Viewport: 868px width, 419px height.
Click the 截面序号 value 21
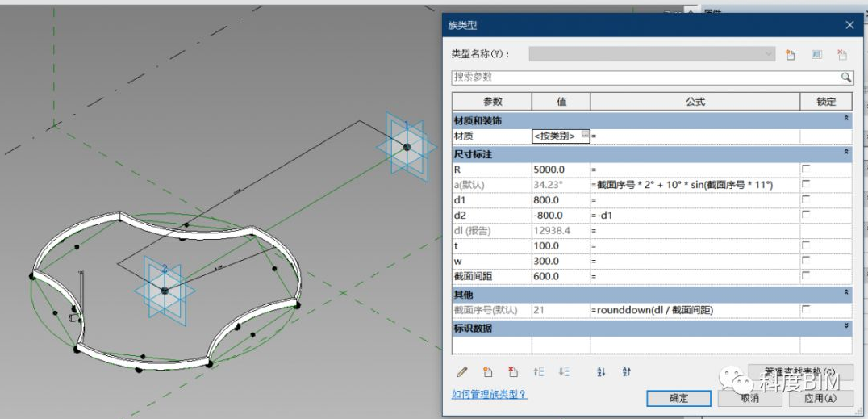(561, 310)
